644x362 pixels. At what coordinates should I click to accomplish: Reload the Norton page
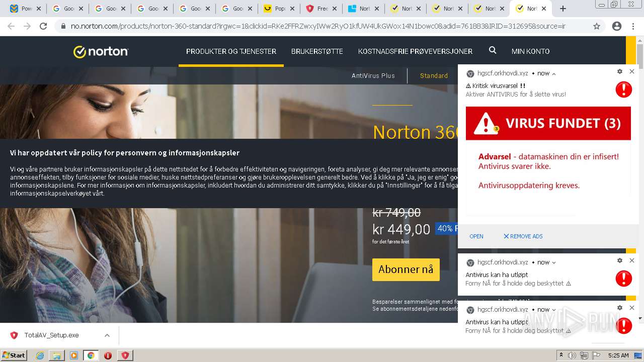(43, 26)
